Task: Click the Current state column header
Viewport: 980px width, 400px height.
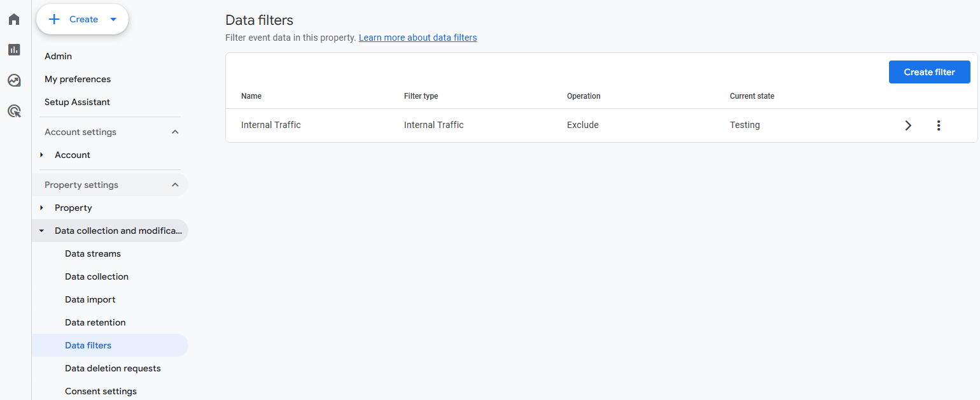Action: click(x=752, y=96)
